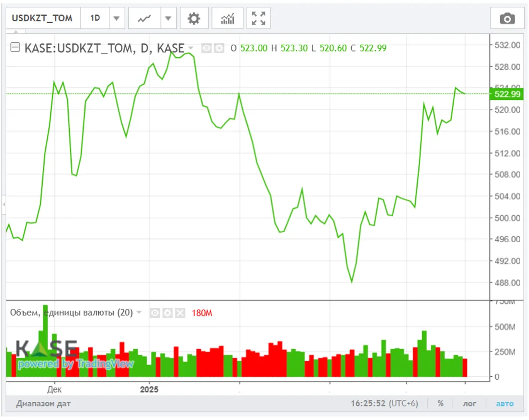Toggle the percent scale mode
529x420 pixels.
click(440, 404)
